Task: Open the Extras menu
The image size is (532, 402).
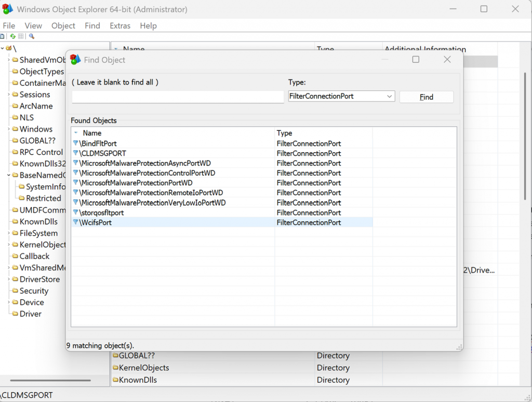Action: [120, 25]
